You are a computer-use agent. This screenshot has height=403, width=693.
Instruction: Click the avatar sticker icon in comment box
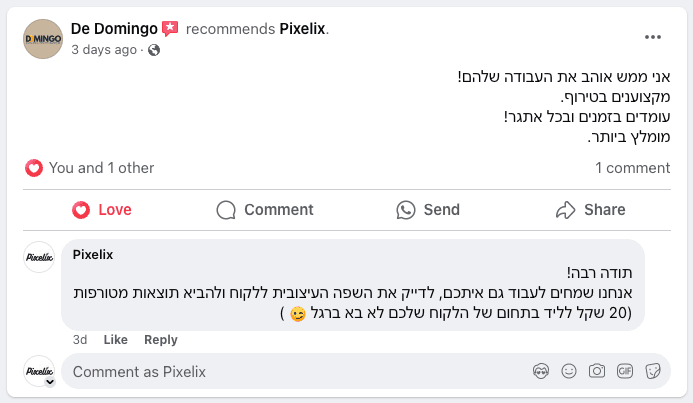[x=541, y=371]
